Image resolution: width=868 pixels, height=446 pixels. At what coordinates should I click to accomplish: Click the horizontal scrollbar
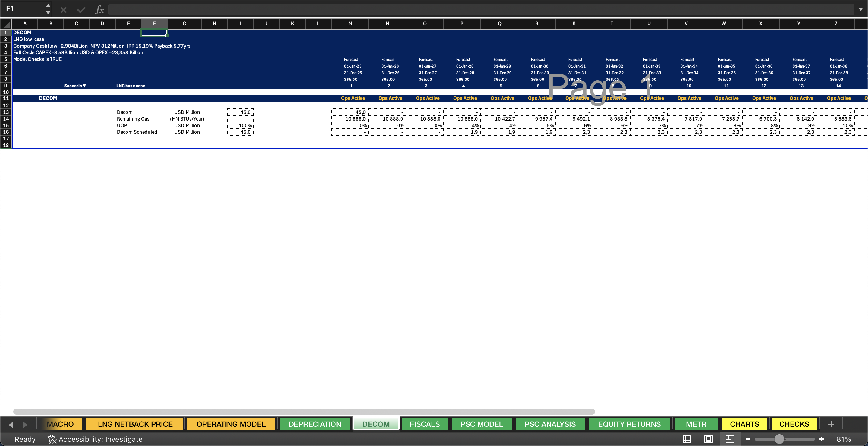pos(304,412)
